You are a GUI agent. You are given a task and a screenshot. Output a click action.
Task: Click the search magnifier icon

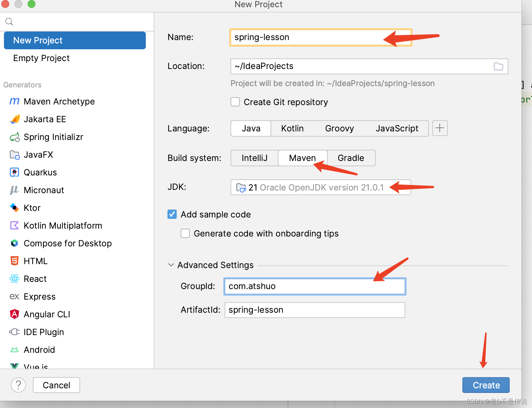coord(9,22)
